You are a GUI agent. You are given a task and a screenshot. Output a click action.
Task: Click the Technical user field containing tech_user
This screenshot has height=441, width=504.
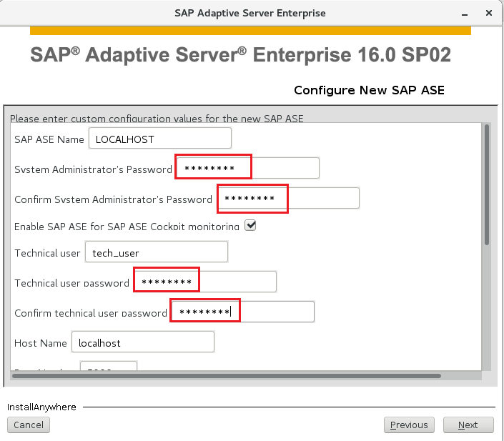pos(157,252)
